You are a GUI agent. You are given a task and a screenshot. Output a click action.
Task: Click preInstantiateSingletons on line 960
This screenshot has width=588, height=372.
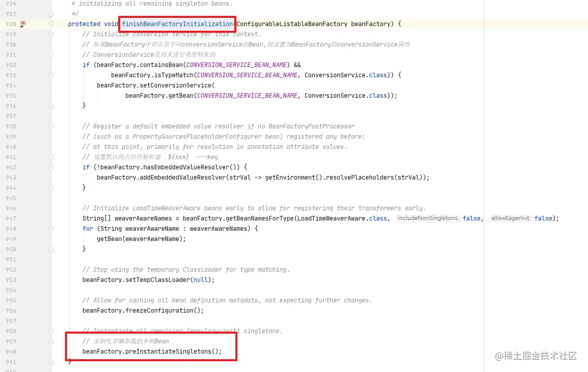click(x=168, y=352)
